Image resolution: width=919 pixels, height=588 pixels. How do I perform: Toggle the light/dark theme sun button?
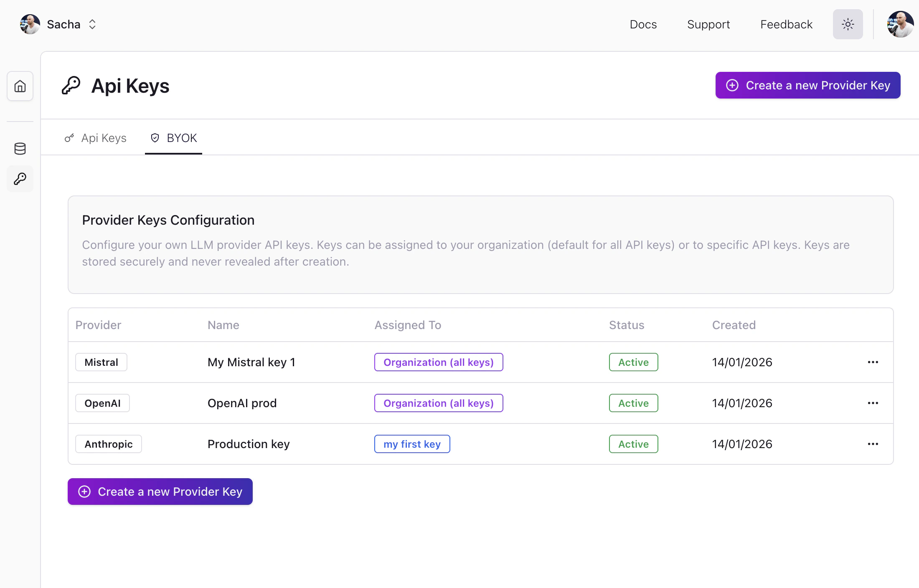click(x=848, y=24)
